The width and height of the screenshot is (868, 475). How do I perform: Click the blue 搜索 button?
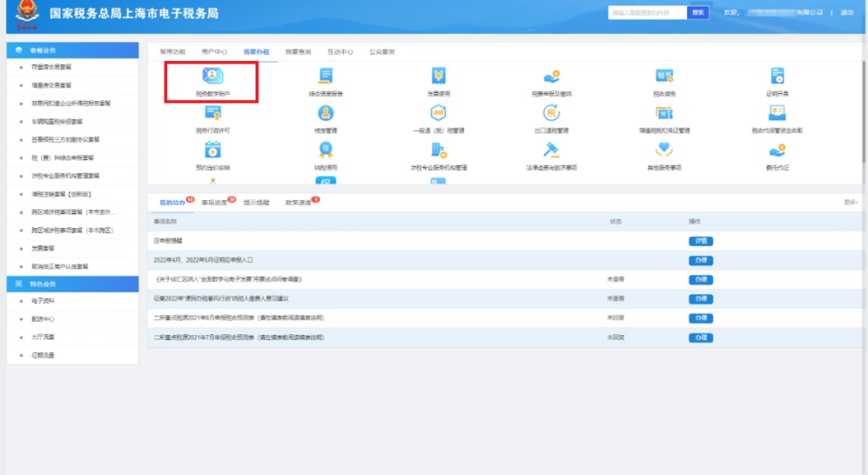698,12
